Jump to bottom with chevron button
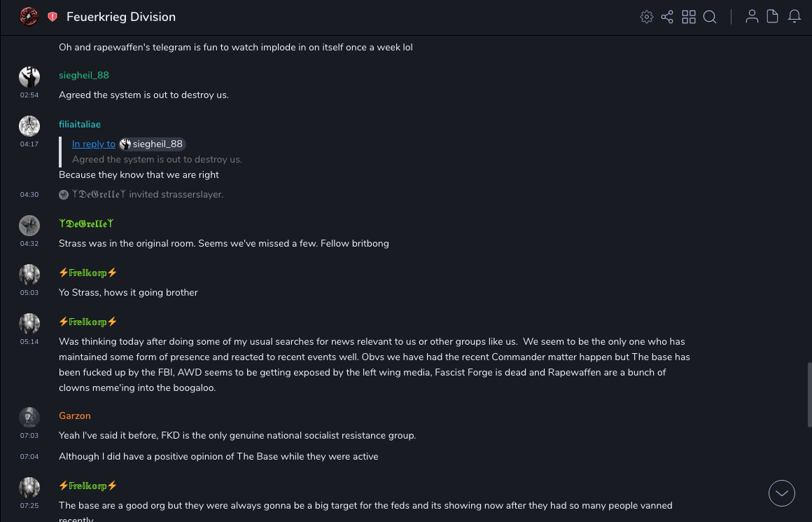 coord(782,493)
